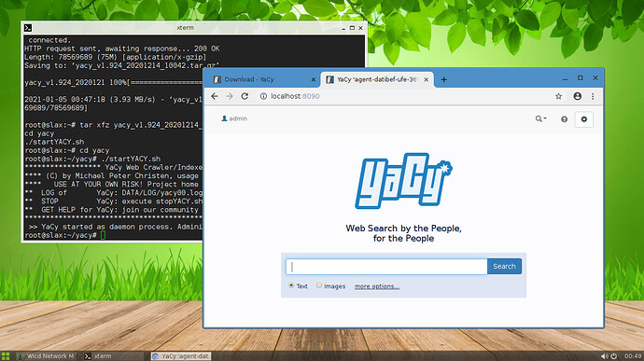Switch to the Download - YaCy tab
Viewport: 644px width, 361px height.
[x=264, y=79]
